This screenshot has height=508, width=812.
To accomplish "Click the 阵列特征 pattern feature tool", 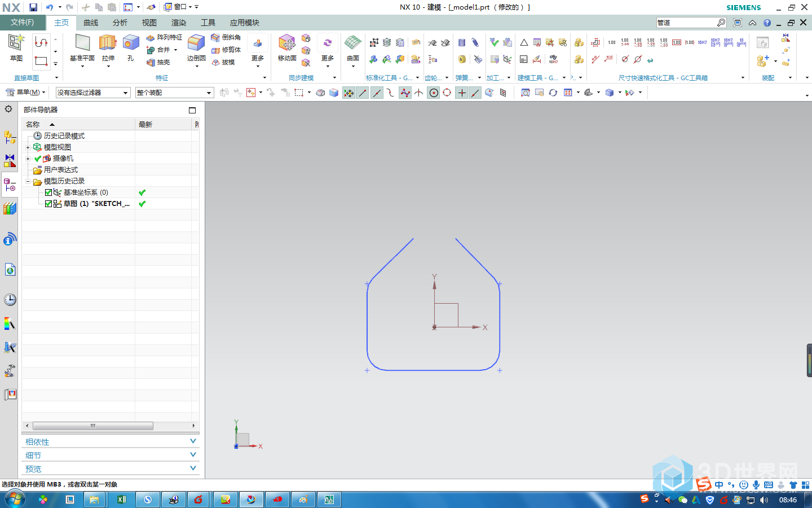I will [x=164, y=37].
